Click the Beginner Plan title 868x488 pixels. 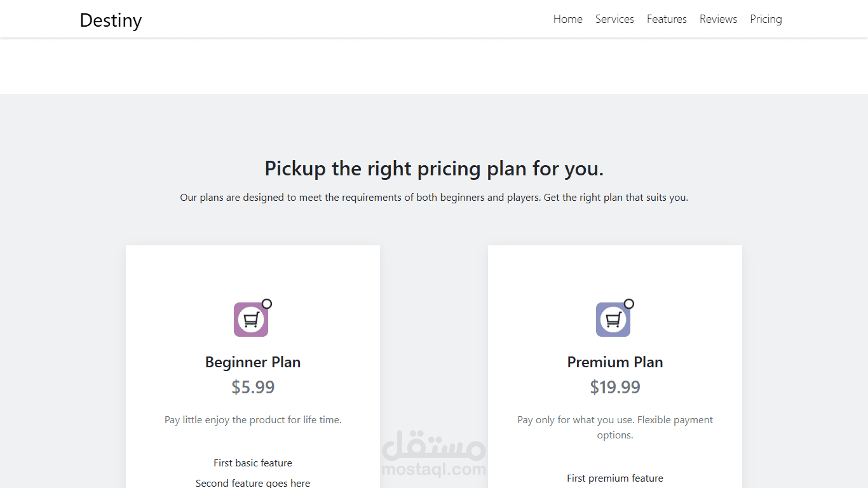click(253, 362)
